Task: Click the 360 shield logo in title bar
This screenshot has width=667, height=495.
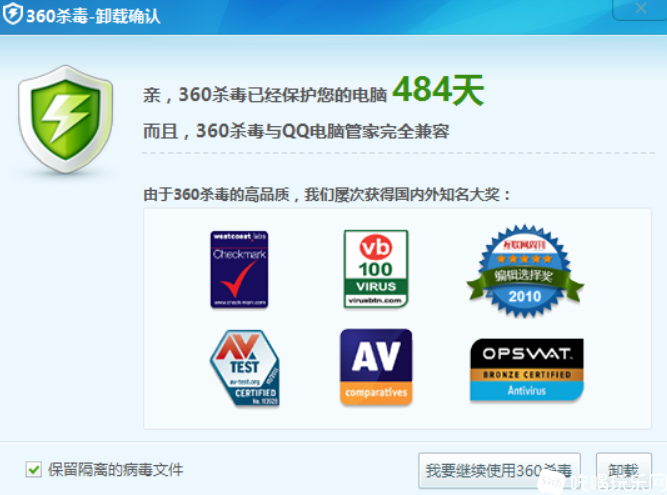Action: pyautogui.click(x=13, y=13)
